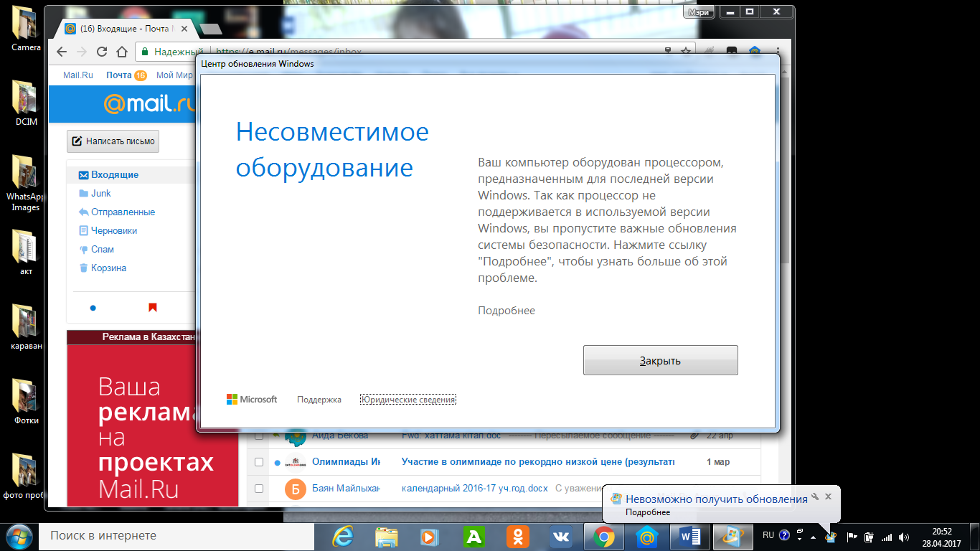Switch to Chrome on the taskbar
980x551 pixels.
603,537
